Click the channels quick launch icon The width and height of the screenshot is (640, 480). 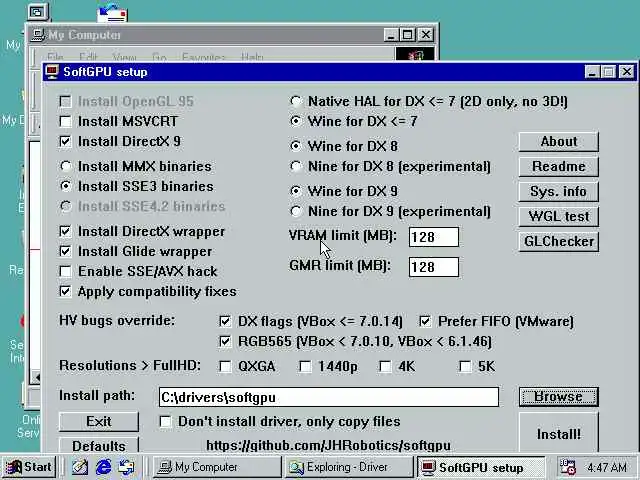[127, 467]
